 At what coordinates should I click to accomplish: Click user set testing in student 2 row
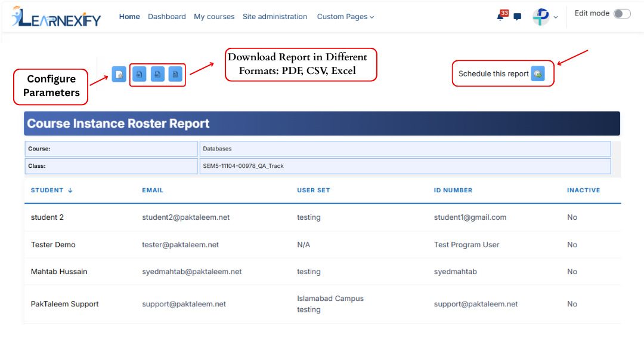[x=309, y=217]
